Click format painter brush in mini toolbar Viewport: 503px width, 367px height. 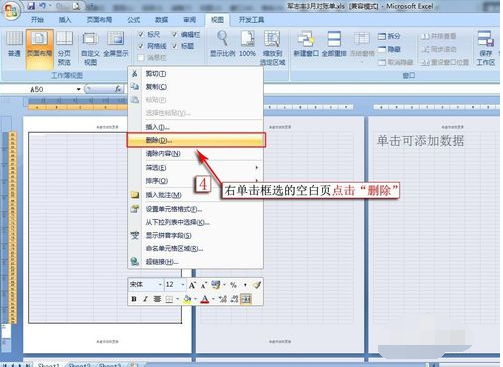click(256, 285)
